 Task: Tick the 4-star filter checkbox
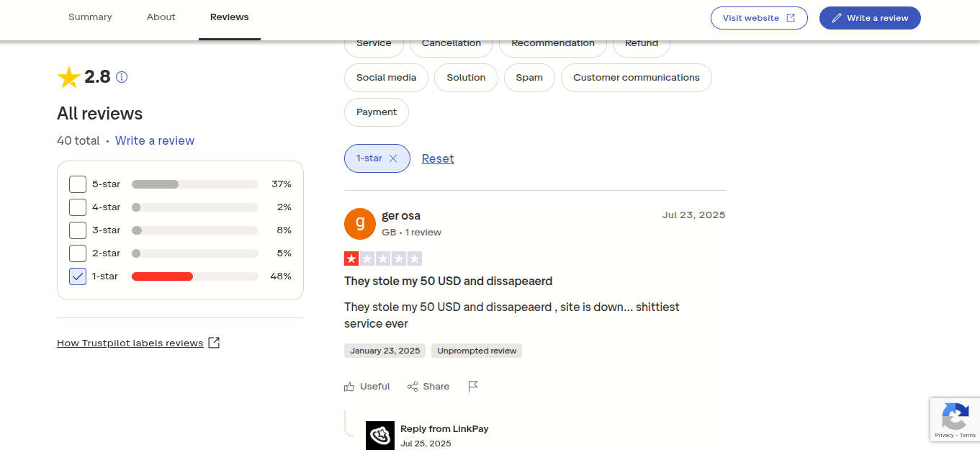[x=78, y=207]
